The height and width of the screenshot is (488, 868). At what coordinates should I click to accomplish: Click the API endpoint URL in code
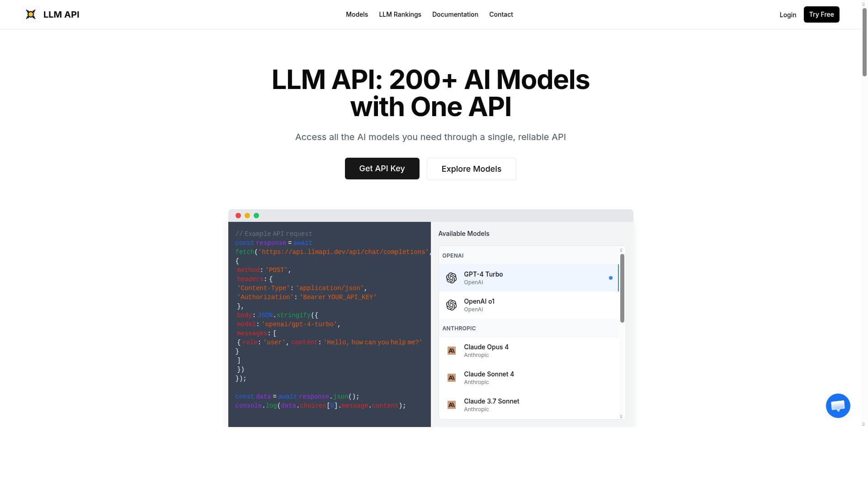tap(344, 252)
